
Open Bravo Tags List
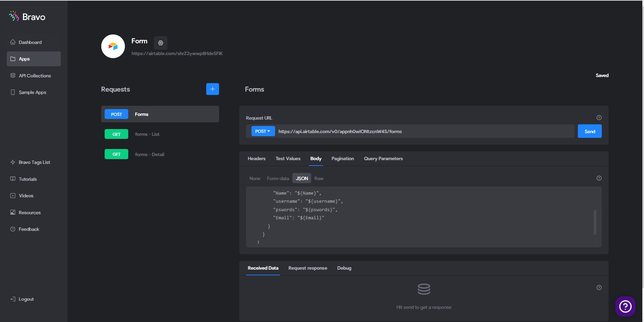point(34,162)
